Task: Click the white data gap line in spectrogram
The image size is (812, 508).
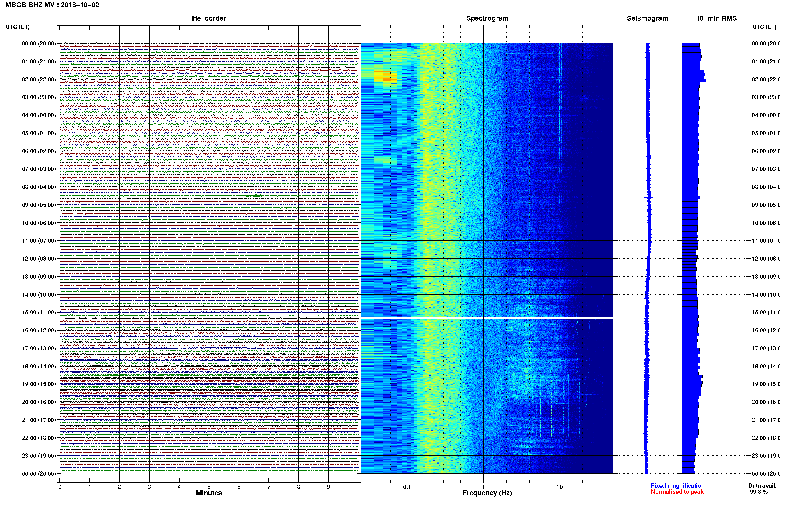Action: click(x=487, y=318)
